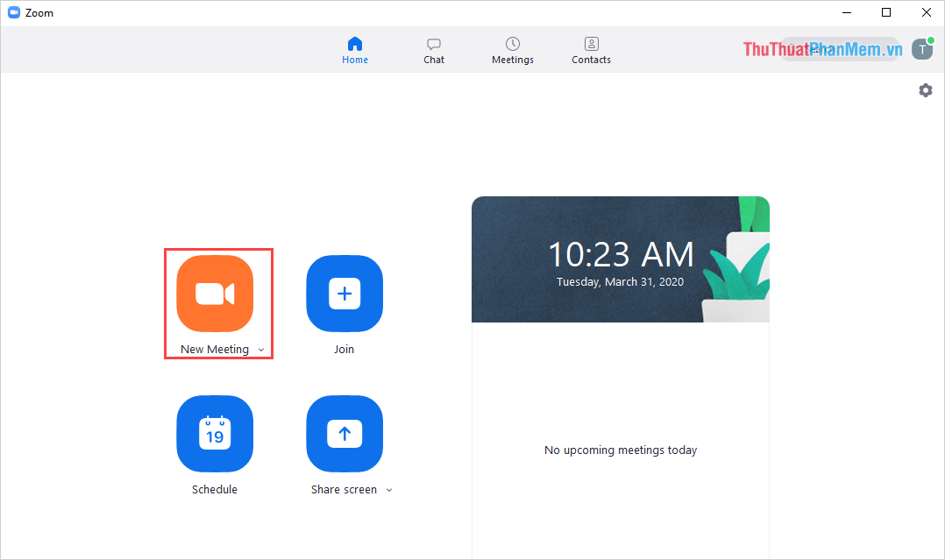Click the No upcoming meetings today area
Viewport: 945px width, 560px height.
coord(620,450)
